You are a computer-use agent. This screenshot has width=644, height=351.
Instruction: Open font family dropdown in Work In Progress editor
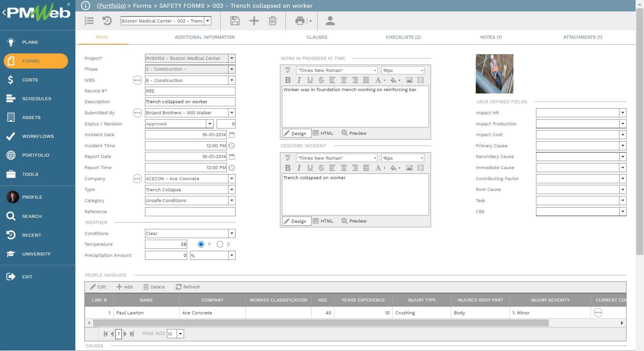375,70
